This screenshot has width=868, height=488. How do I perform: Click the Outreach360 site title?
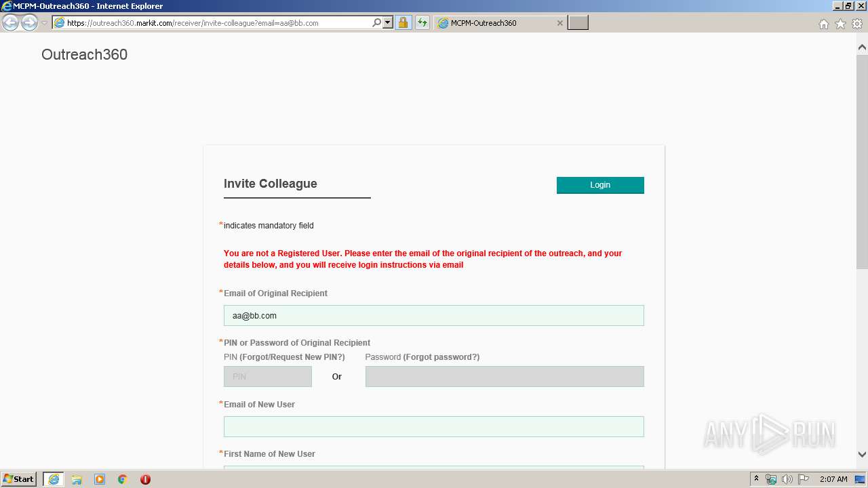84,55
